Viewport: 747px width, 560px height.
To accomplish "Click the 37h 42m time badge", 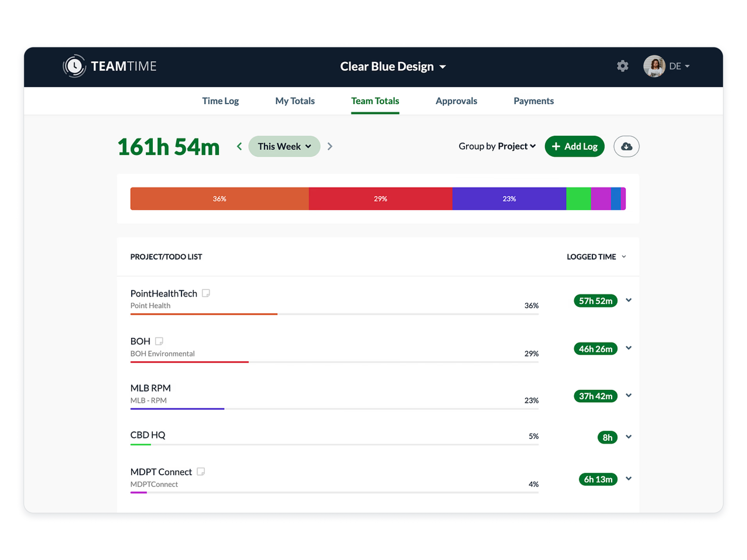I will tap(595, 396).
